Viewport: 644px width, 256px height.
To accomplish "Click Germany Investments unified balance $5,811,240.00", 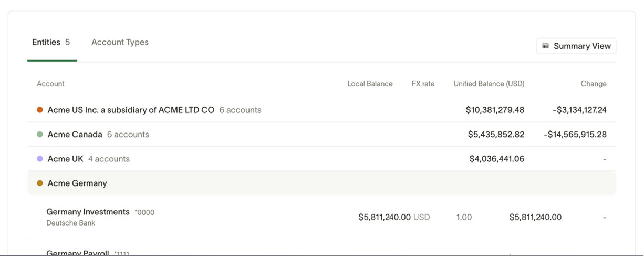I will [535, 217].
